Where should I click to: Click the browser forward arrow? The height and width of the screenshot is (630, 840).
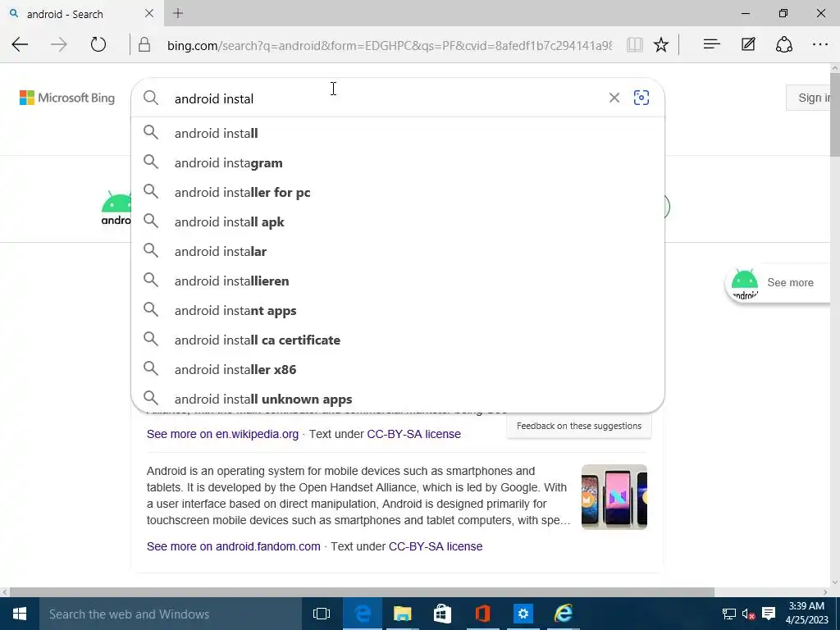(x=59, y=44)
